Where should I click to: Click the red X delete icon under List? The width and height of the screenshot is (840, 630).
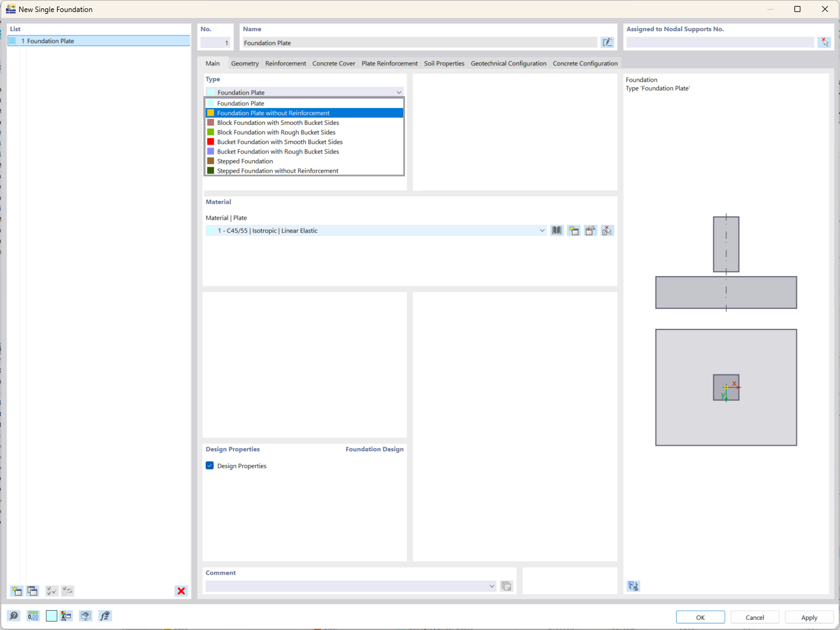coord(181,591)
